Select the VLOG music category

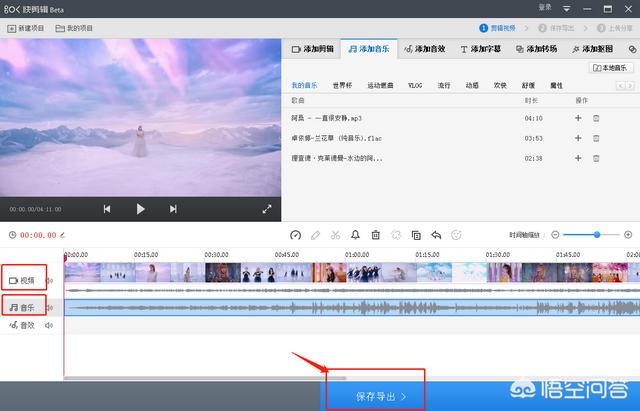(415, 85)
